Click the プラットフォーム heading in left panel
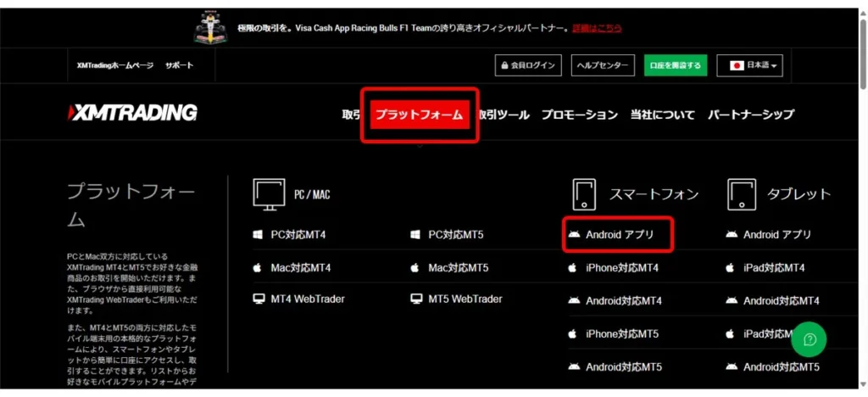Viewport: 868px width, 397px height. click(131, 206)
